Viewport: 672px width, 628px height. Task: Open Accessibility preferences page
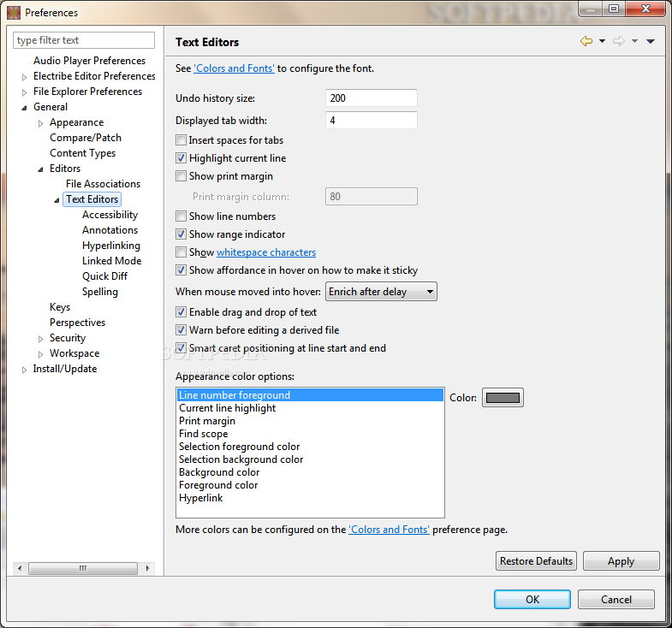click(110, 215)
